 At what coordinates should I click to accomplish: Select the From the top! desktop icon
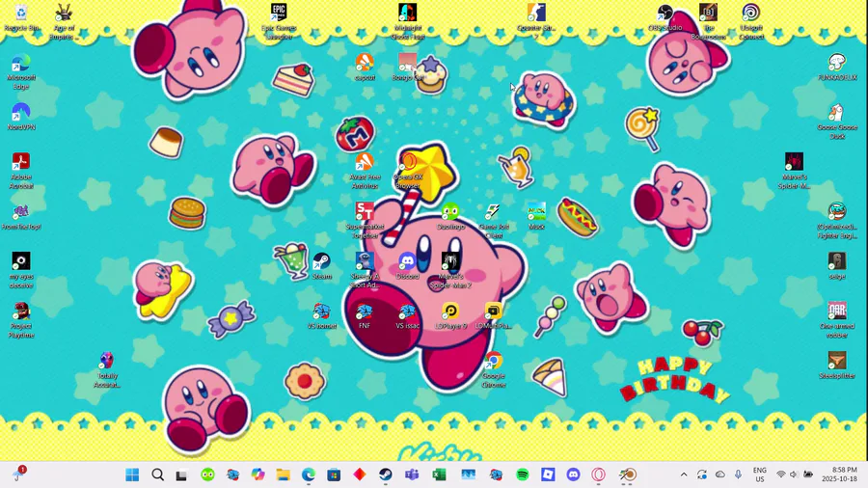click(x=21, y=216)
